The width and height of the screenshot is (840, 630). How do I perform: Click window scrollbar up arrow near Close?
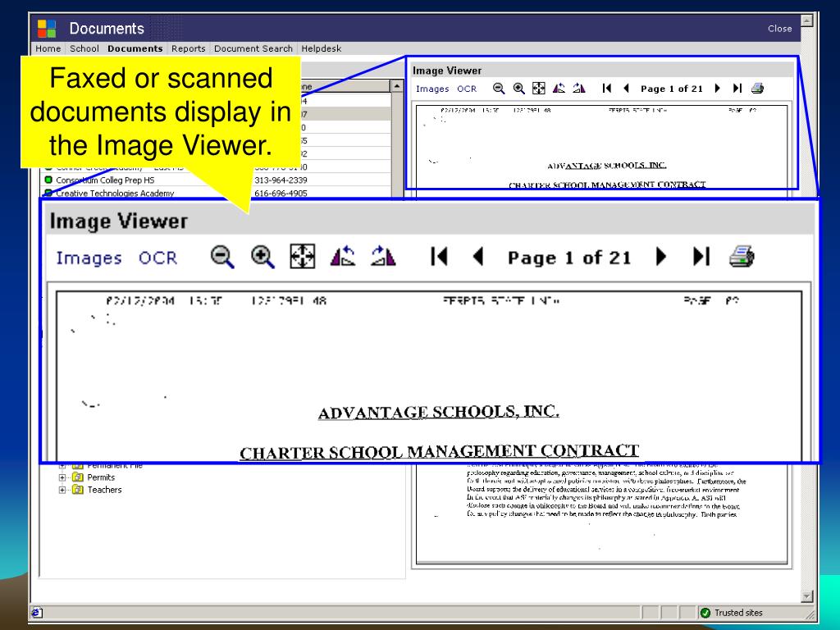tap(807, 21)
